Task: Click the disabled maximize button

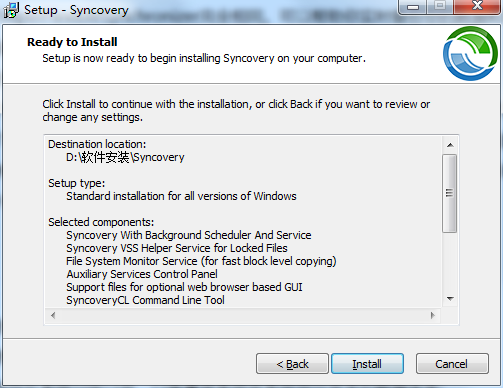Action: click(x=440, y=6)
